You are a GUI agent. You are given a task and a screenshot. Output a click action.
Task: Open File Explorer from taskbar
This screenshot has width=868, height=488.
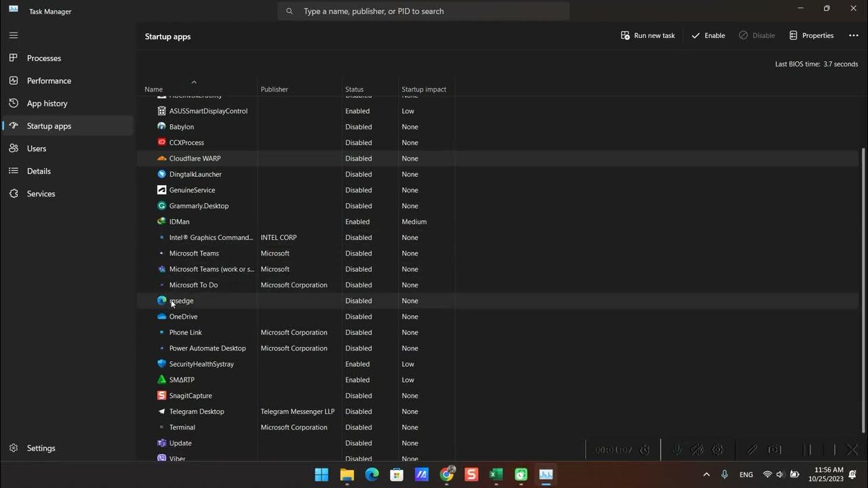click(x=347, y=474)
